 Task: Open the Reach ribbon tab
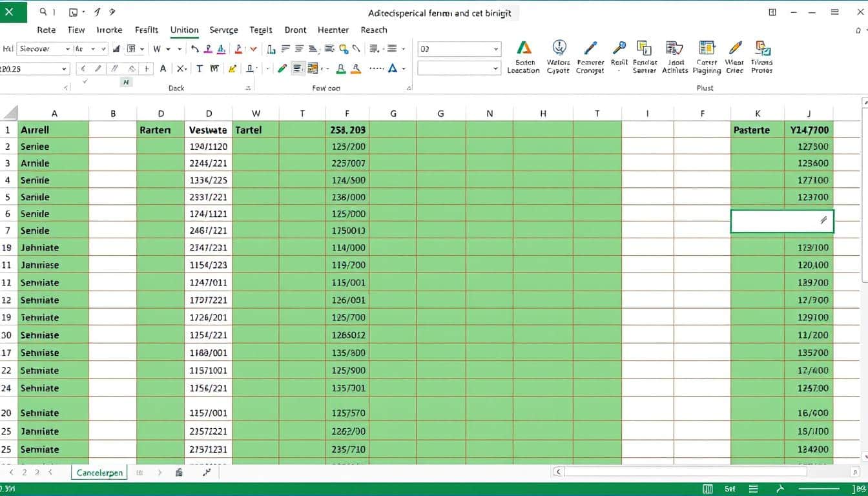tap(374, 30)
